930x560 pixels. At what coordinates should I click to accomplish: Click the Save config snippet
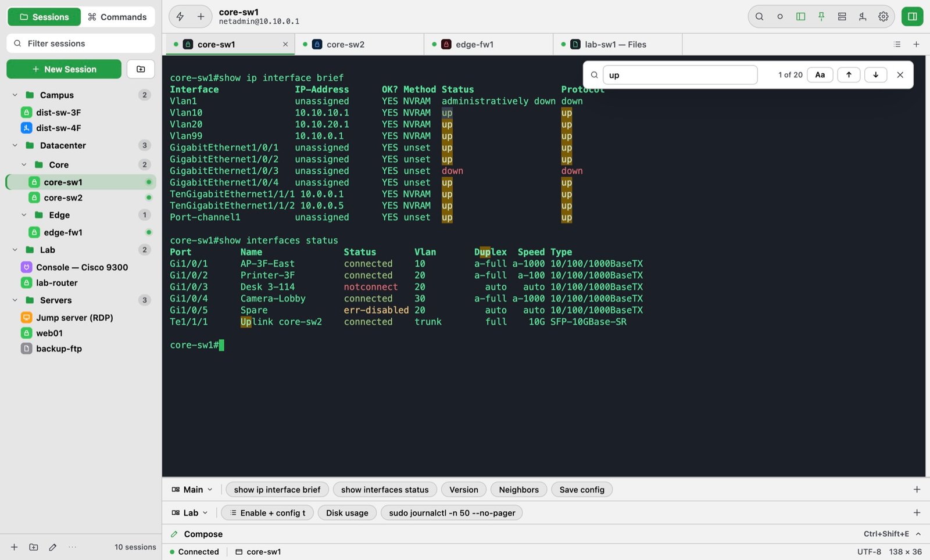pos(582,490)
